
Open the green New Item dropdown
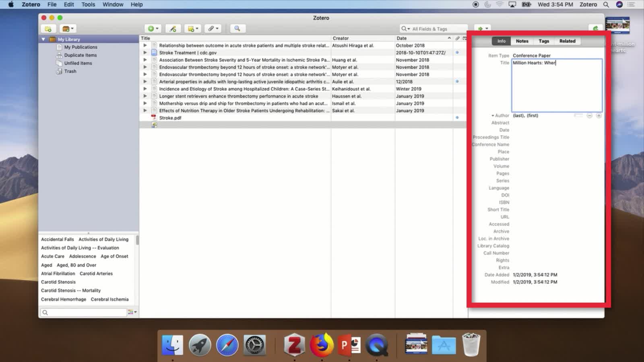click(153, 29)
